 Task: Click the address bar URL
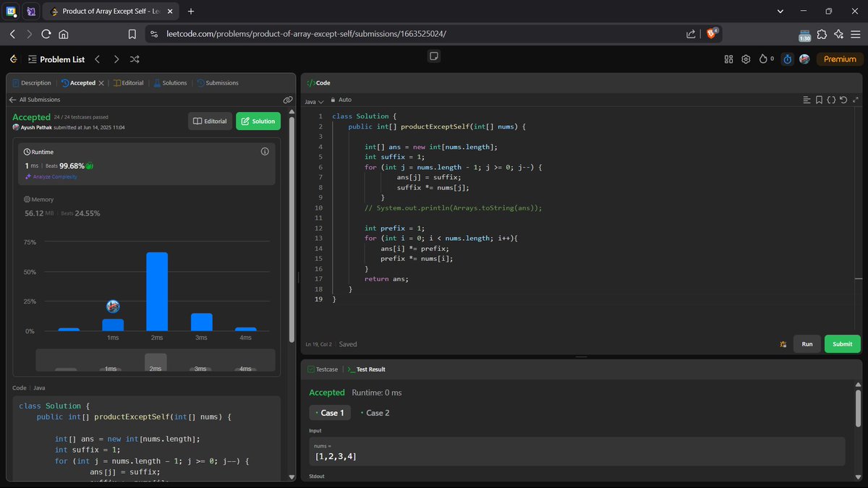pos(307,34)
